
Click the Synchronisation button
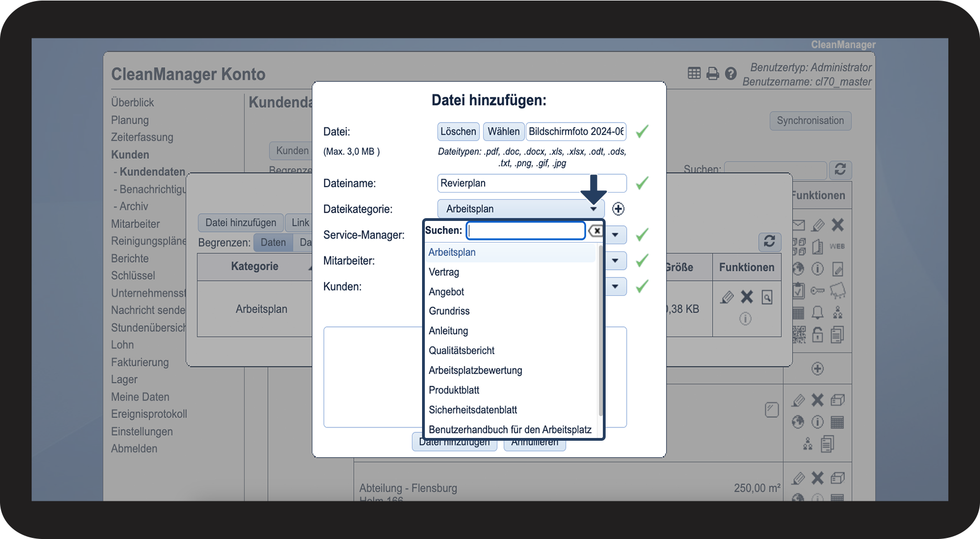pos(810,121)
